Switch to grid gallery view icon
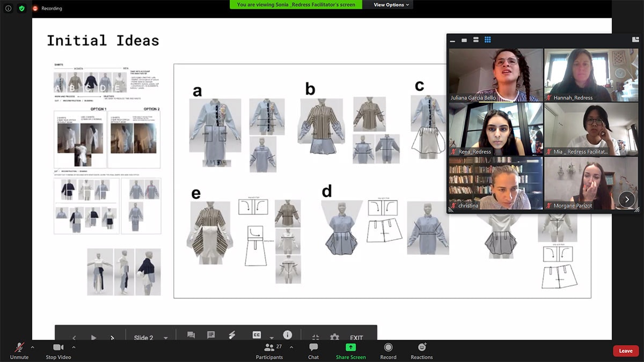The width and height of the screenshot is (644, 362). 488,40
